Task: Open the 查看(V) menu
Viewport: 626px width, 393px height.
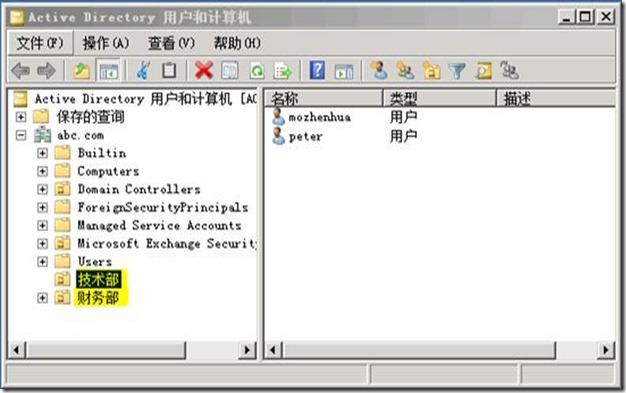Action: click(171, 43)
